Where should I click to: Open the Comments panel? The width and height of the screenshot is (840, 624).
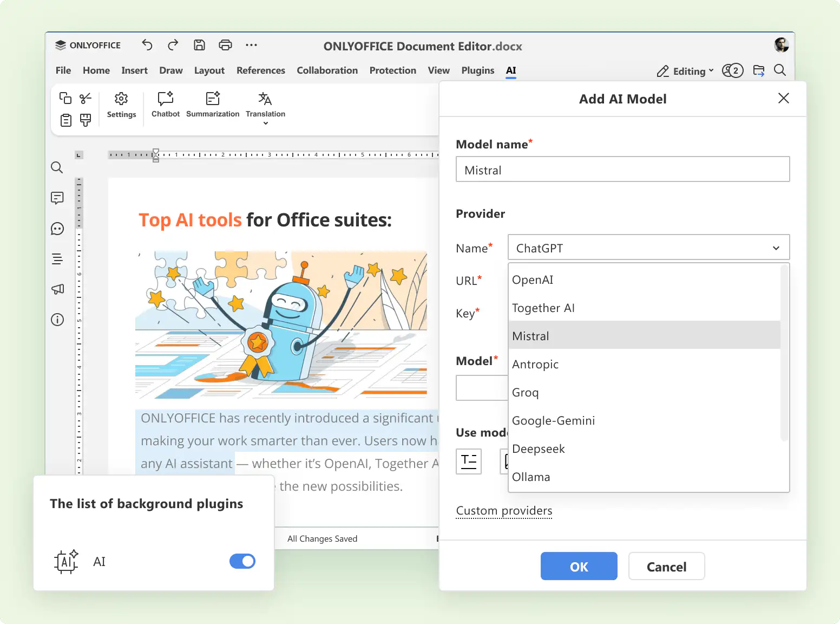(57, 198)
